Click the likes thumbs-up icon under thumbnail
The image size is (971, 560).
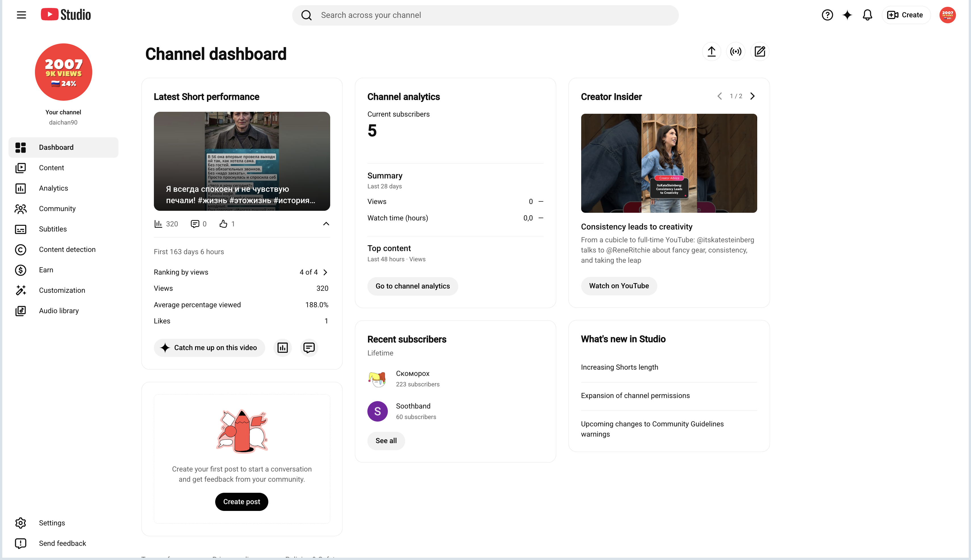pyautogui.click(x=223, y=224)
